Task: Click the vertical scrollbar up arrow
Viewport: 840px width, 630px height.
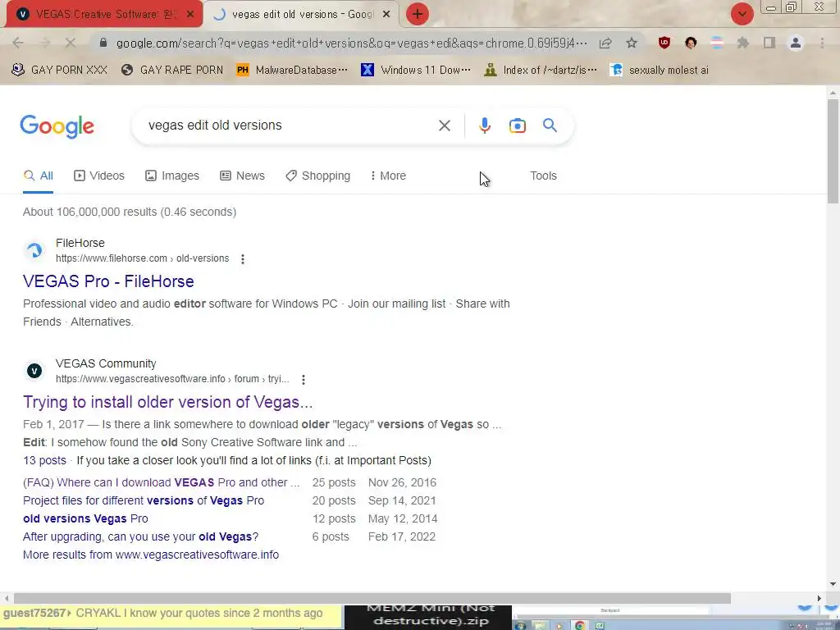Action: pos(833,94)
